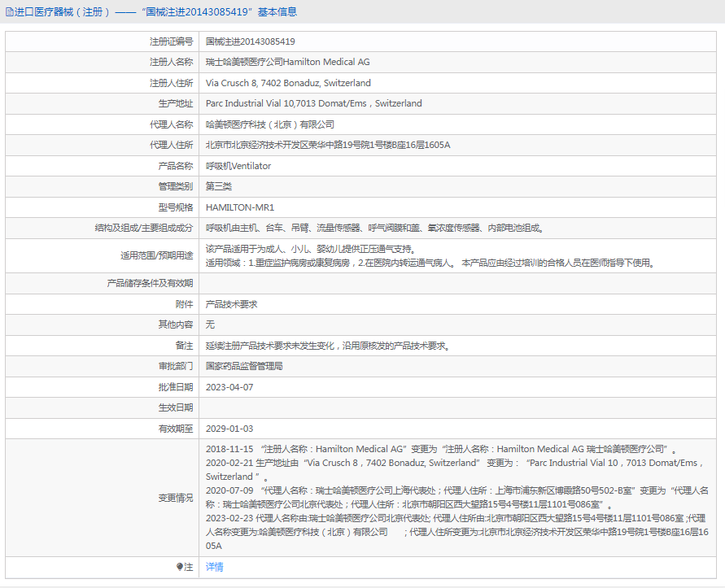Select the 注册人住所 value Via Crusch 8
Viewport: 725px width, 588px height.
coord(288,83)
